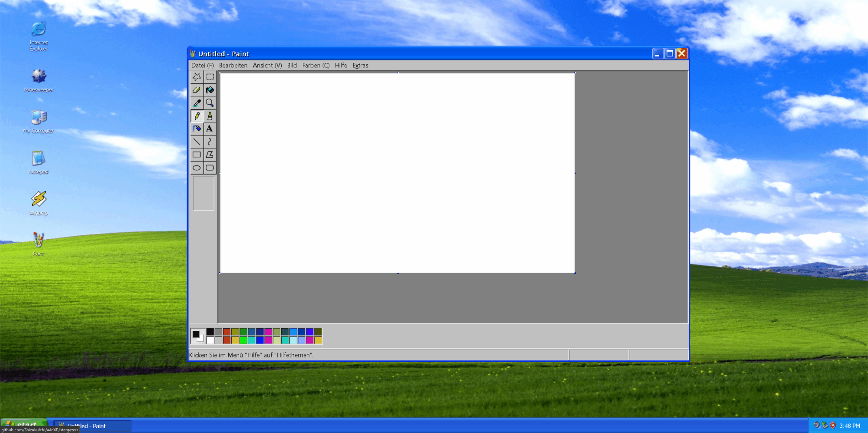Select the Rounded Rectangle tool
Screen dimensions: 868x433
[x=210, y=168]
